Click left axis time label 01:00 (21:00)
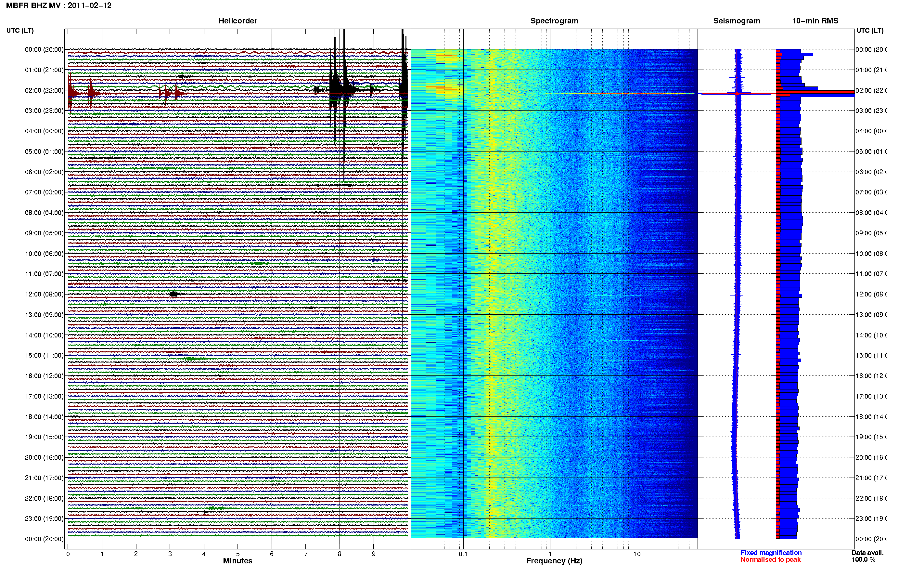Screen dimensions: 924x578 coord(44,70)
